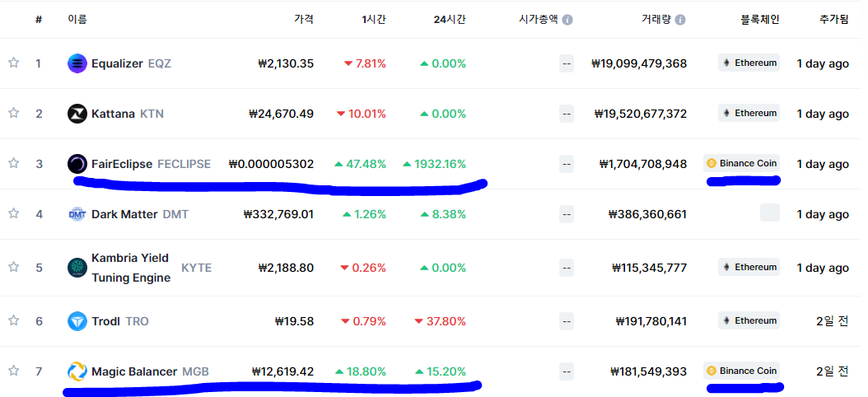868x397 pixels.
Task: Sort by 블록체인 column header
Action: pyautogui.click(x=760, y=20)
